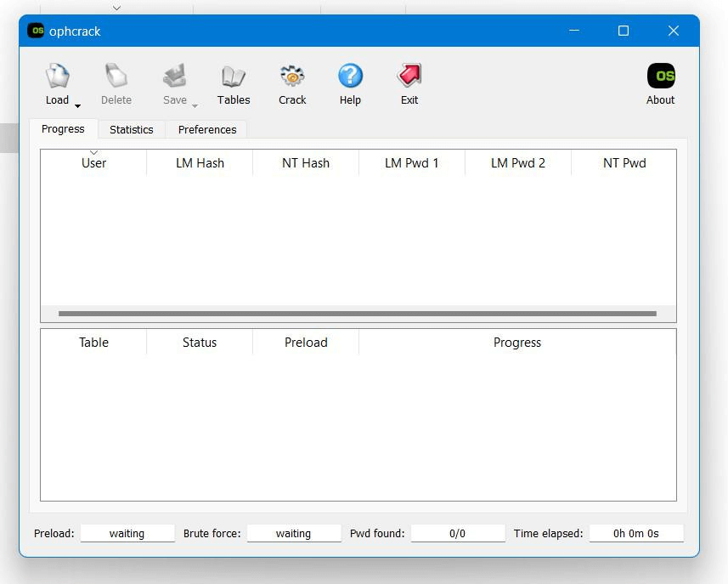
Task: Click the Load toolbar icon
Action: (x=58, y=77)
